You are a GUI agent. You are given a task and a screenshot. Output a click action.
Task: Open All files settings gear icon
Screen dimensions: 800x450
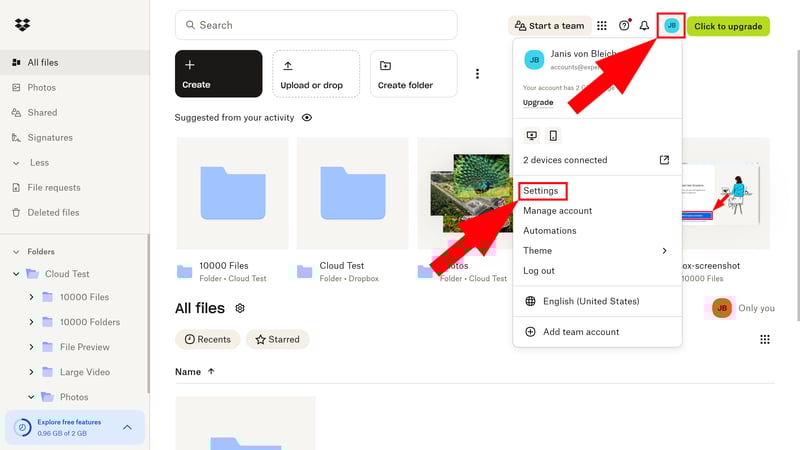(x=240, y=308)
